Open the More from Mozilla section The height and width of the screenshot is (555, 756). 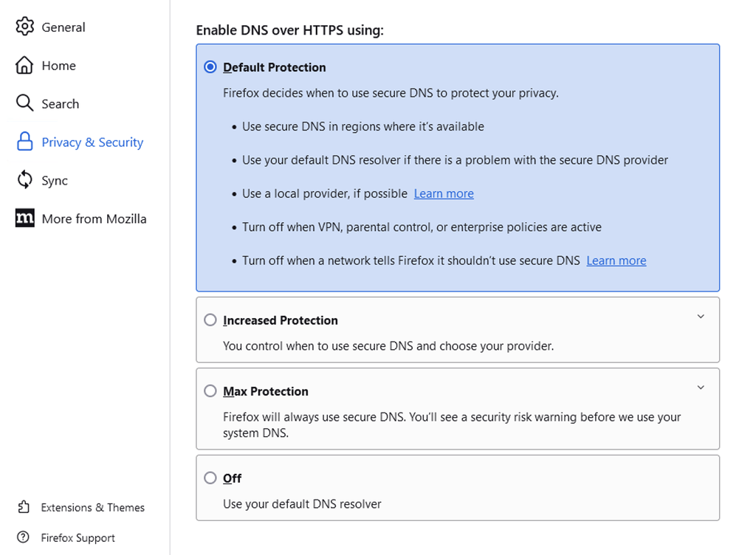point(94,218)
